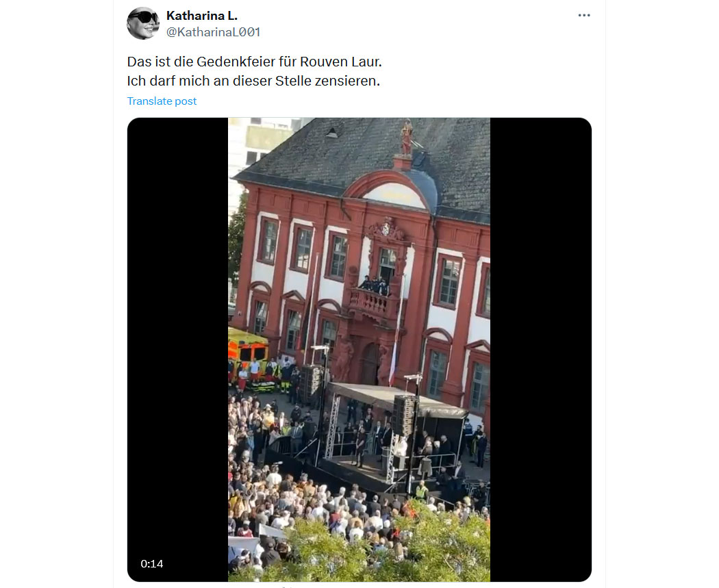Click the video's right black letterbox bar

(x=541, y=350)
